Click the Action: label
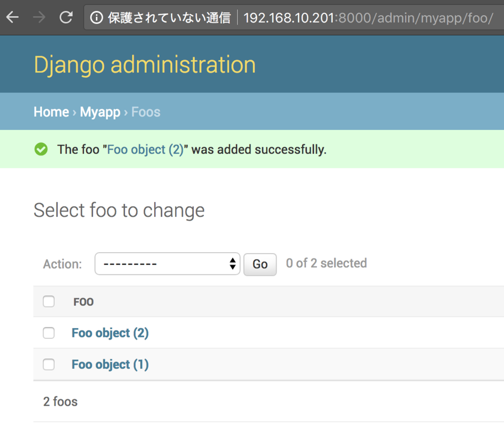This screenshot has height=427, width=504. [x=63, y=264]
